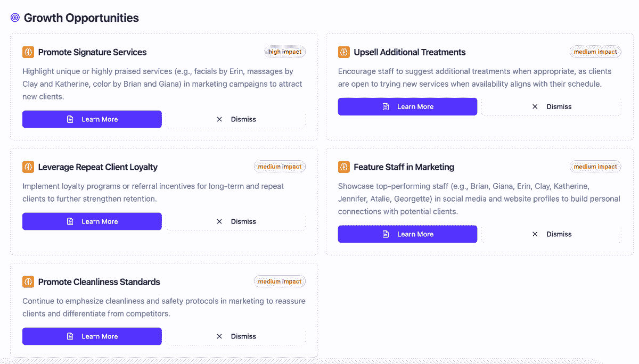This screenshot has height=364, width=639.
Task: Select the Promote Cleanliness Standards title
Action: [99, 282]
